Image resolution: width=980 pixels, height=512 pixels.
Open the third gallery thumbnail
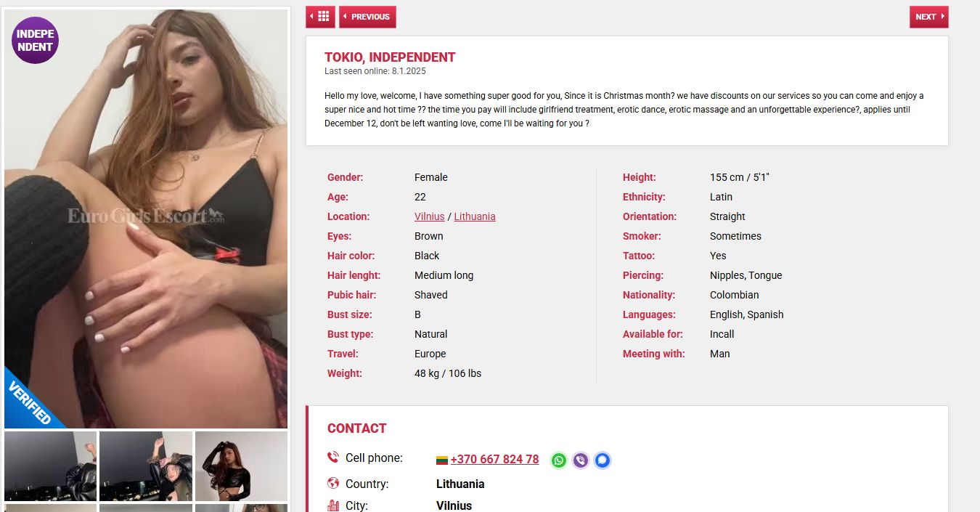coord(241,466)
